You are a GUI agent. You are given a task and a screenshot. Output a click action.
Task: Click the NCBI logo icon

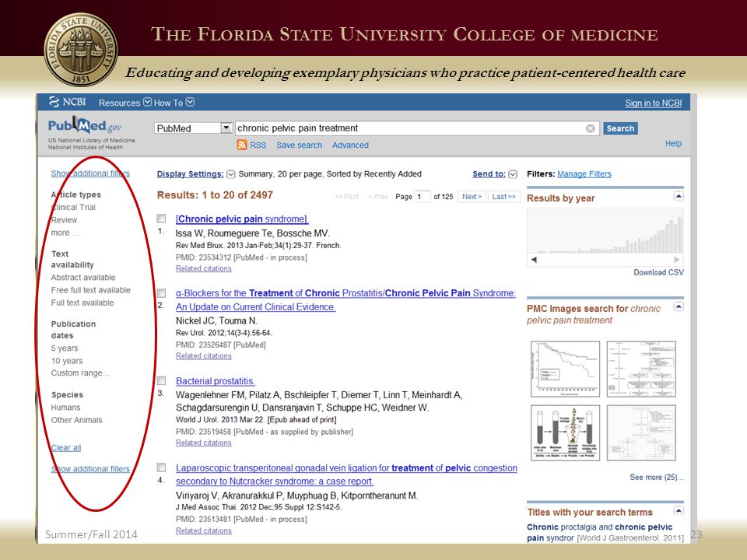[54, 101]
